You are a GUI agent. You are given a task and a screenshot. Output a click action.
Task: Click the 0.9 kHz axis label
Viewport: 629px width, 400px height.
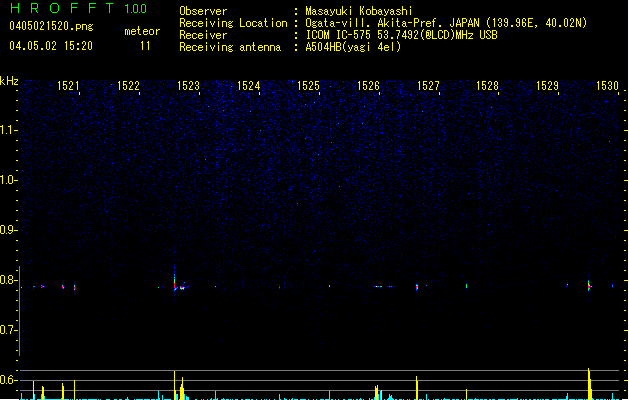tap(8, 230)
